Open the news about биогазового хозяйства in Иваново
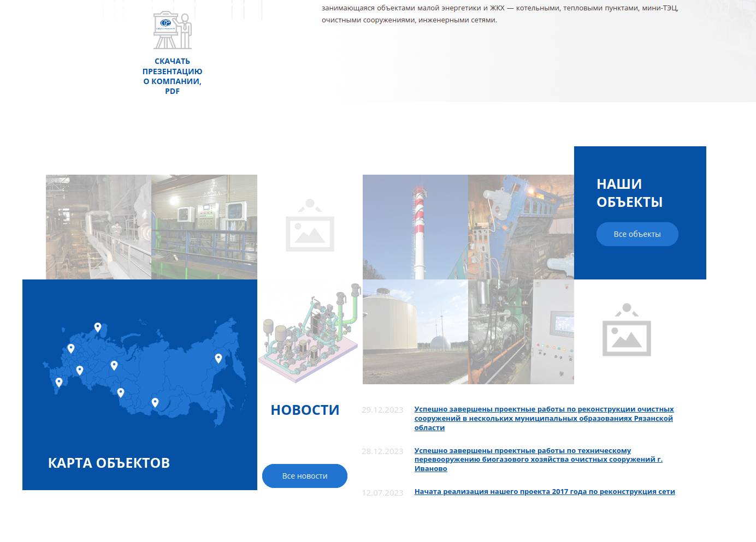 click(539, 460)
